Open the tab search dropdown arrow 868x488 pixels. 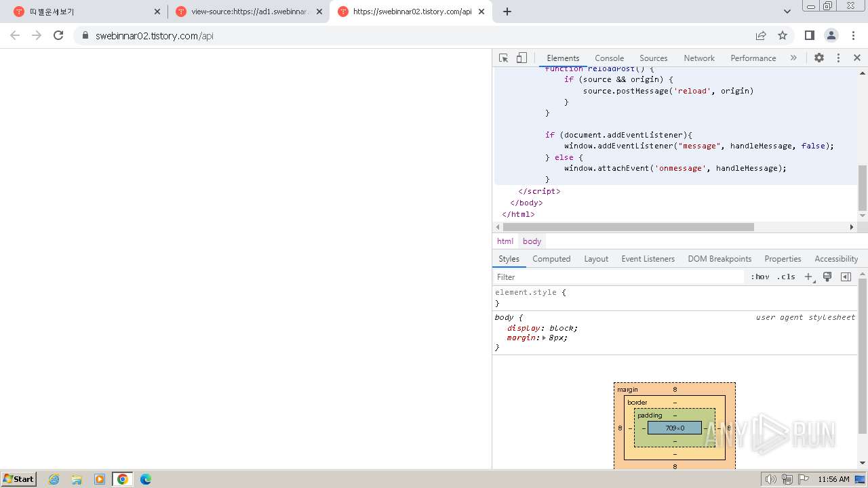coord(787,12)
